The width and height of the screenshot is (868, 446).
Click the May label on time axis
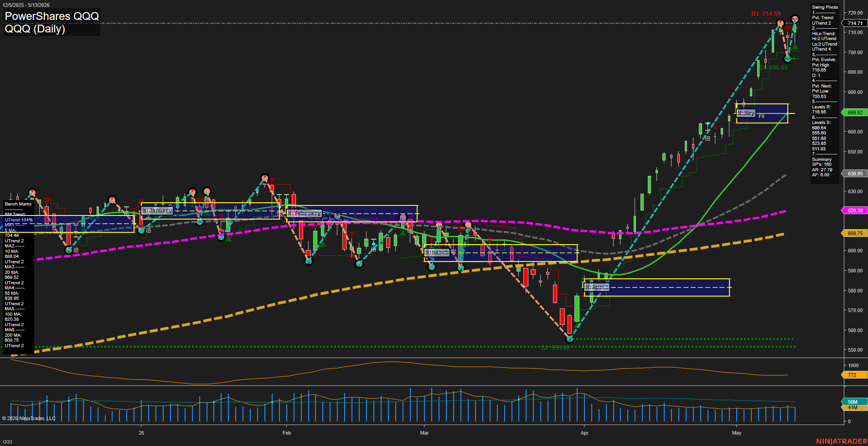737,433
